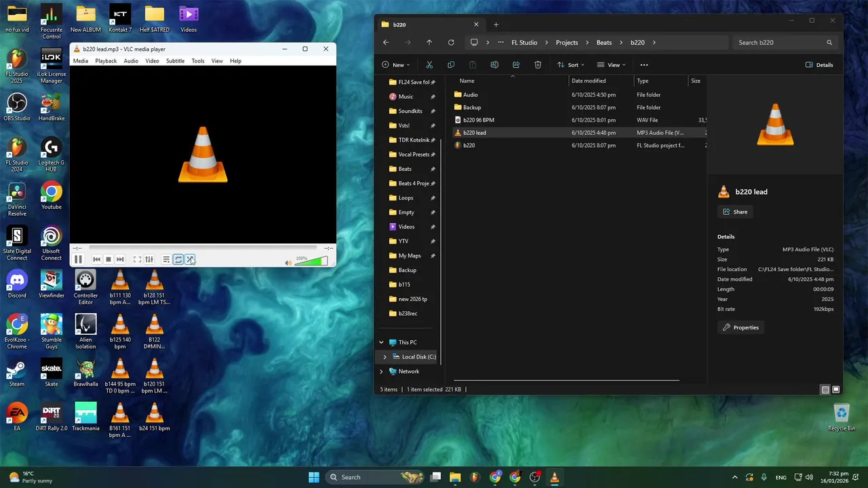Open the Windows Start menu

[313, 477]
